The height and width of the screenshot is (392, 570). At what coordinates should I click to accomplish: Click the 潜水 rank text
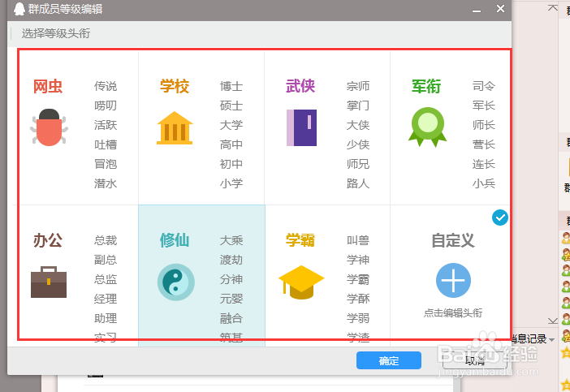[106, 183]
